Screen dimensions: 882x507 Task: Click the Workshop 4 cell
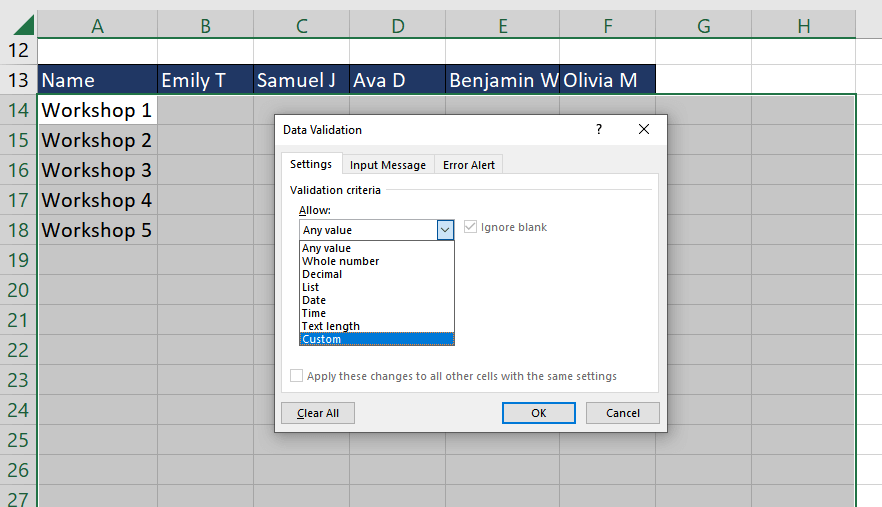97,200
